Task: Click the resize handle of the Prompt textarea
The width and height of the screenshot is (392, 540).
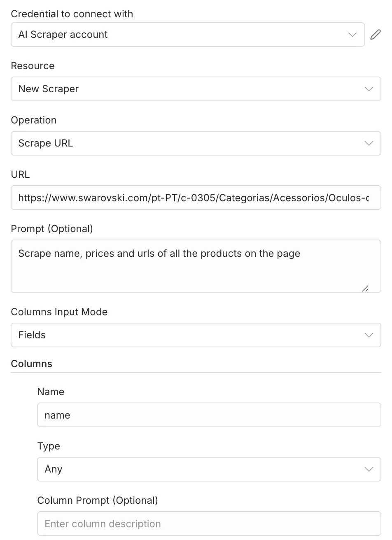Action: pos(365,289)
